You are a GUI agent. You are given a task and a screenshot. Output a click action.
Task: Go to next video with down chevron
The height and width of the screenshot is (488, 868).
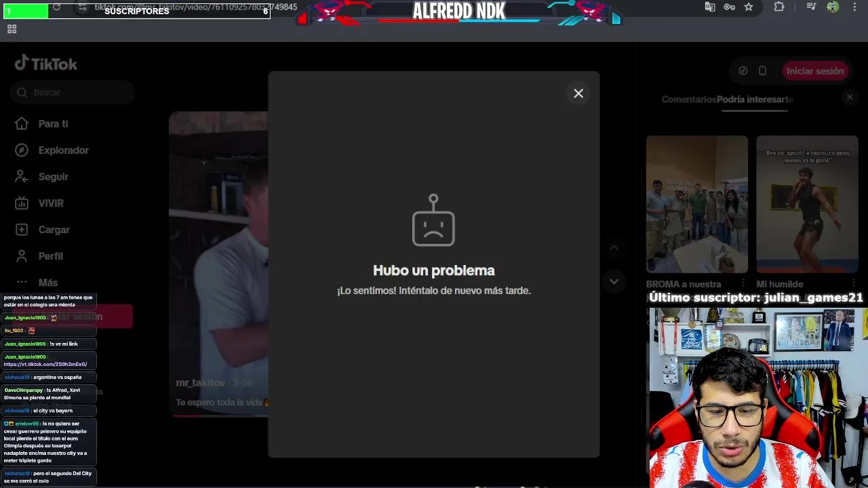click(614, 281)
